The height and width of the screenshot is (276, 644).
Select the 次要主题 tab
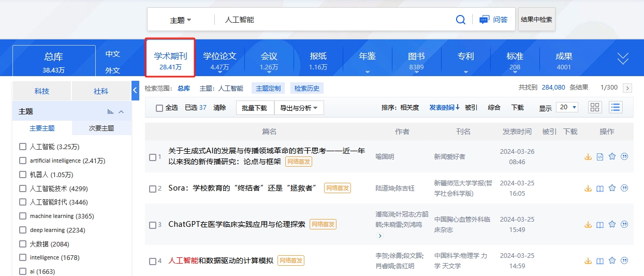pyautogui.click(x=101, y=128)
